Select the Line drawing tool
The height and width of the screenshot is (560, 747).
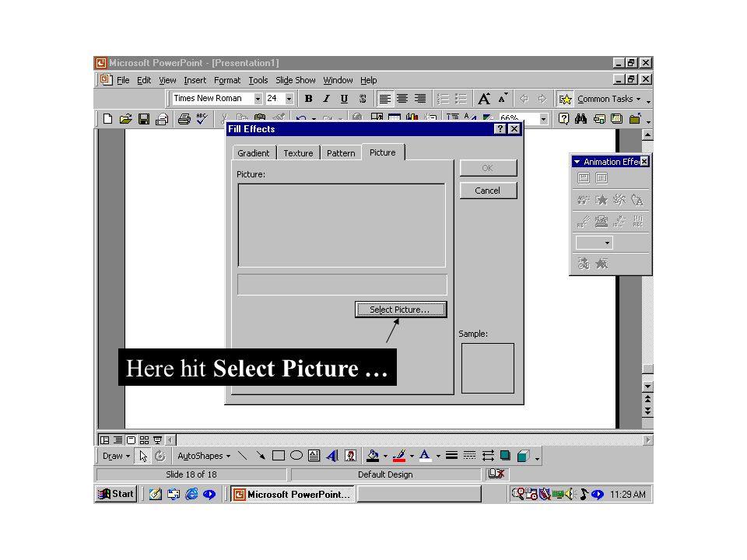point(243,456)
